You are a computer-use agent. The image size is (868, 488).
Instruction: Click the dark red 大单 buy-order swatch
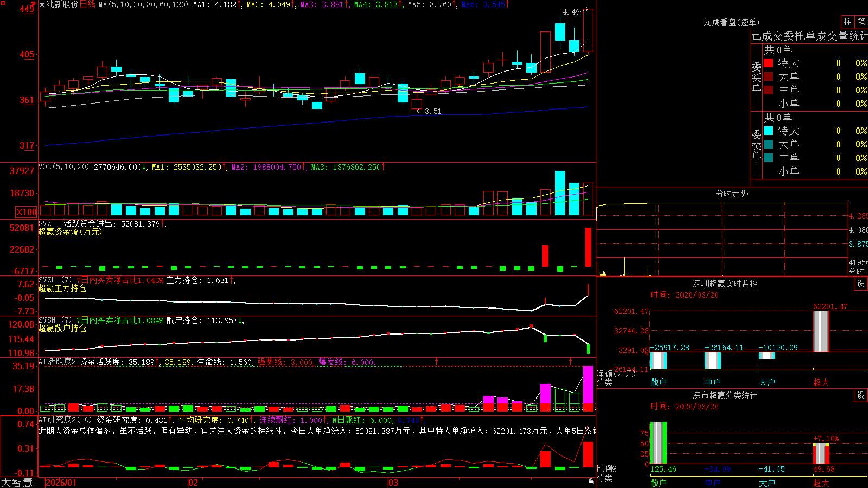pyautogui.click(x=768, y=76)
